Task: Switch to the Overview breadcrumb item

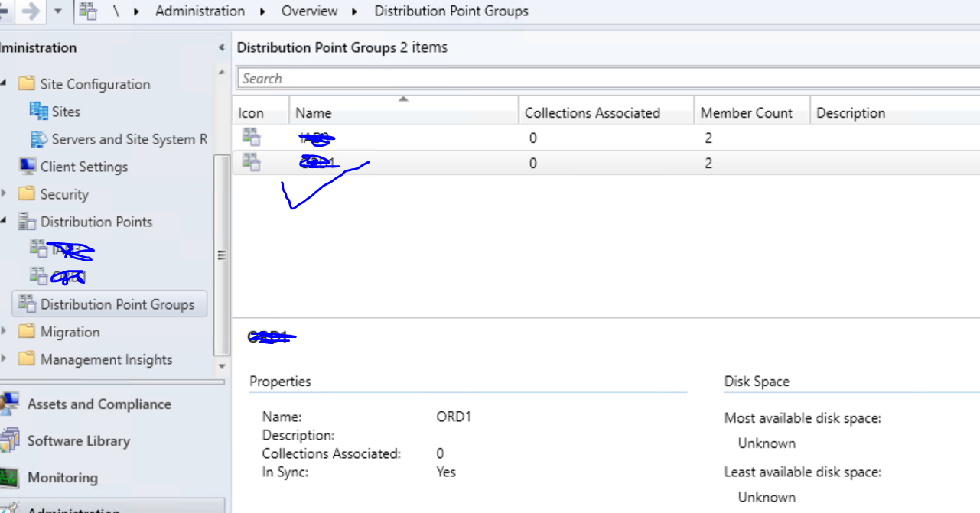Action: tap(309, 11)
